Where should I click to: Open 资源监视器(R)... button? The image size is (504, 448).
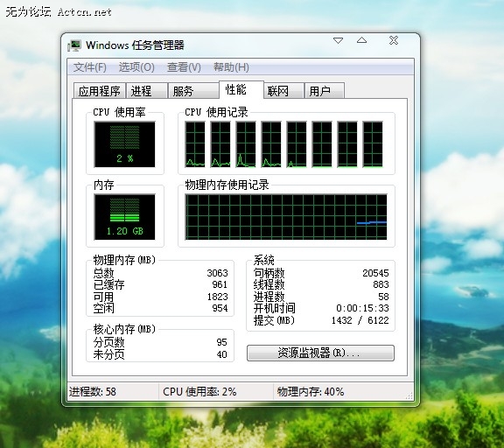coord(320,353)
